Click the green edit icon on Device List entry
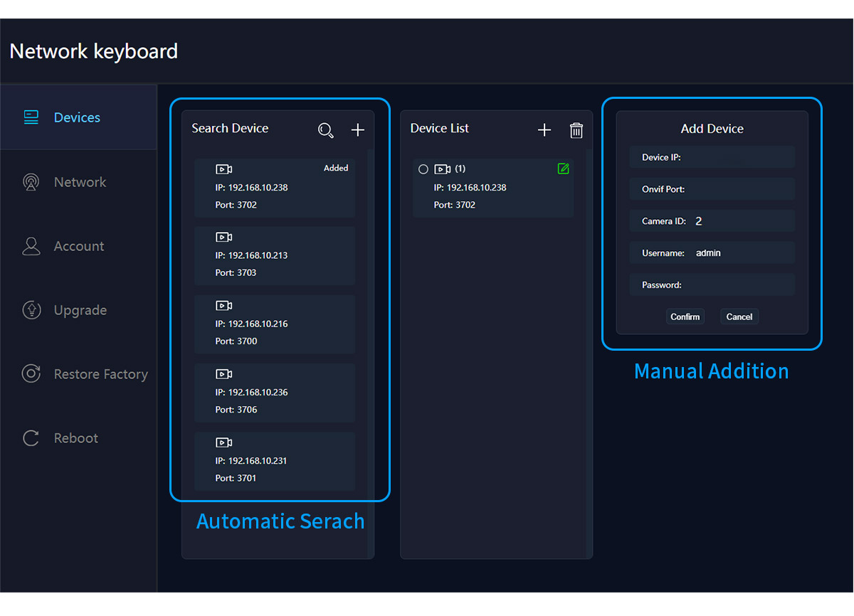The image size is (854, 616). pos(563,169)
